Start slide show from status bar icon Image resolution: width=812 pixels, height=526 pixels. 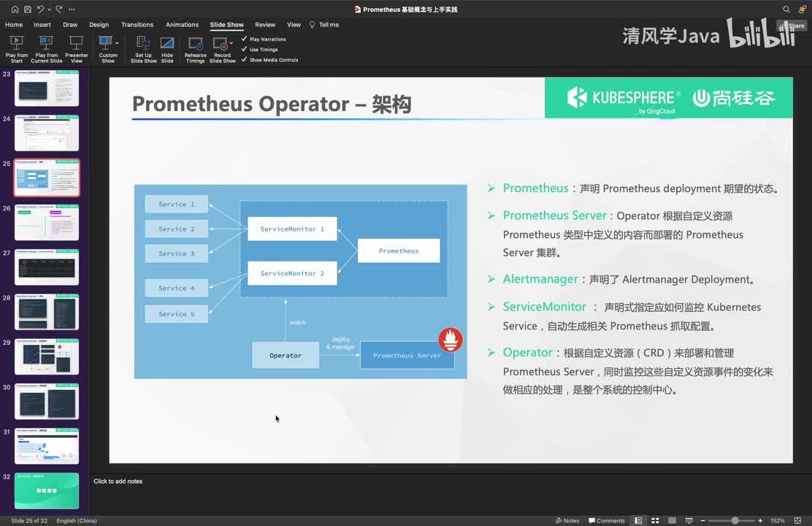coord(689,521)
